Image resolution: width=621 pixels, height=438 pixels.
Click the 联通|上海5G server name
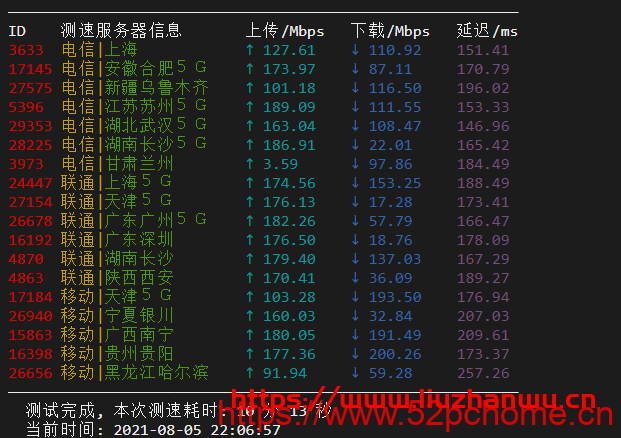[116, 183]
